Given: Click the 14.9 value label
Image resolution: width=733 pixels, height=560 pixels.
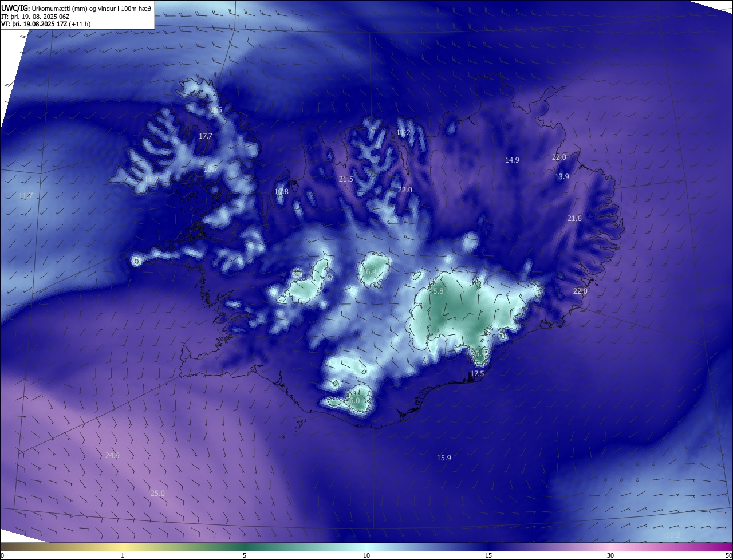Looking at the screenshot, I should (x=512, y=160).
